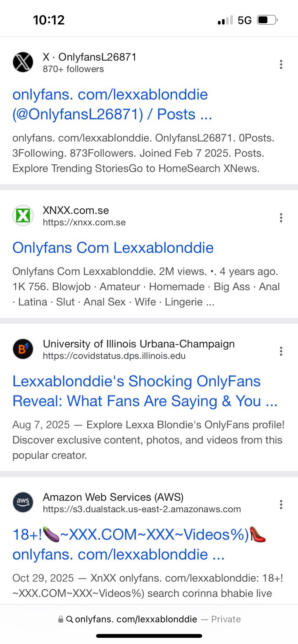
Task: Tap the X logo favicon
Action: click(23, 62)
